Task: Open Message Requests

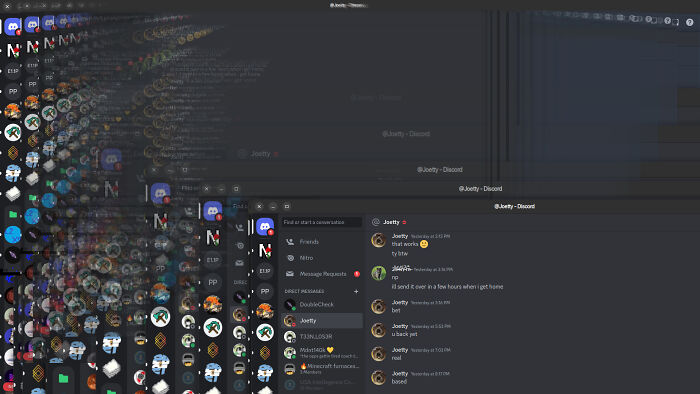Action: pos(322,274)
